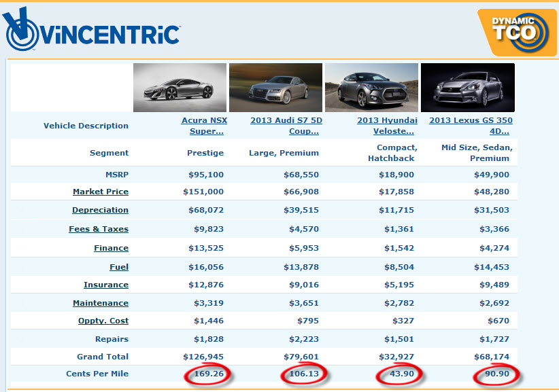
Task: Select the $11,715 depreciation value
Action: [x=396, y=210]
